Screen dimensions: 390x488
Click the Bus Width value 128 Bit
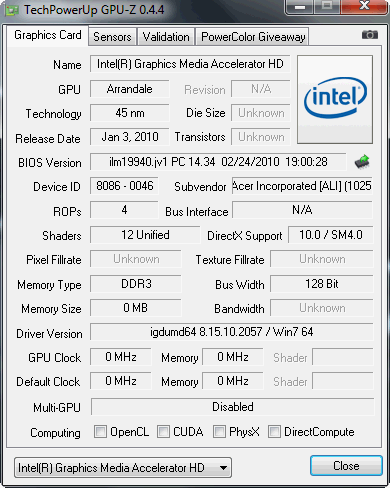tap(322, 284)
